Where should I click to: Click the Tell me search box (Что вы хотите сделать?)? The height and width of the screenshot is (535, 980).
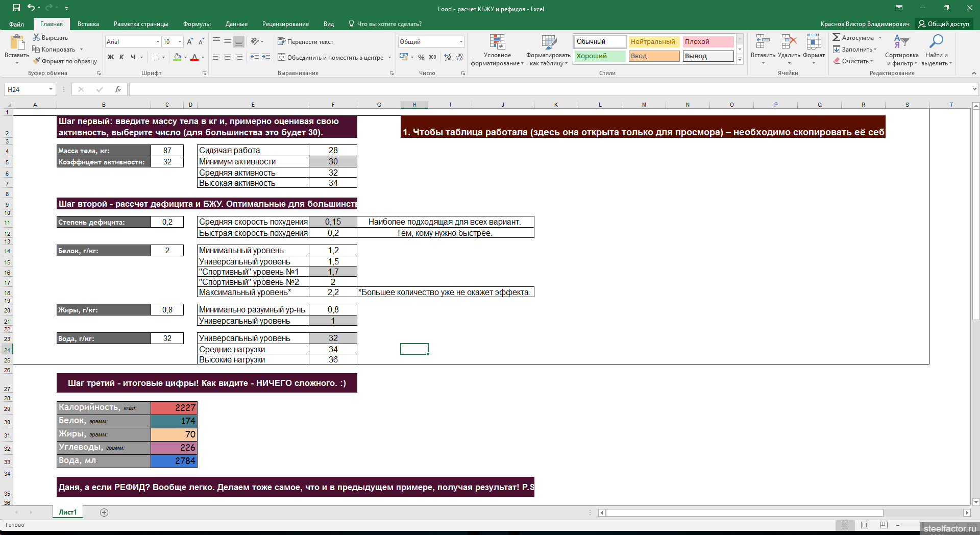(385, 24)
